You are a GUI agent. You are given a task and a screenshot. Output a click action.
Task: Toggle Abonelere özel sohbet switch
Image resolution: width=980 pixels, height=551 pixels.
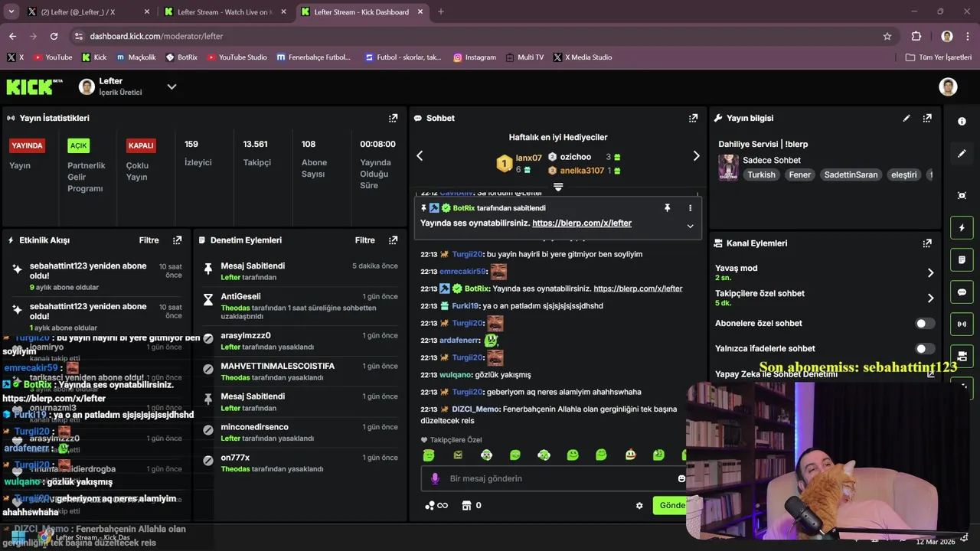(x=925, y=323)
